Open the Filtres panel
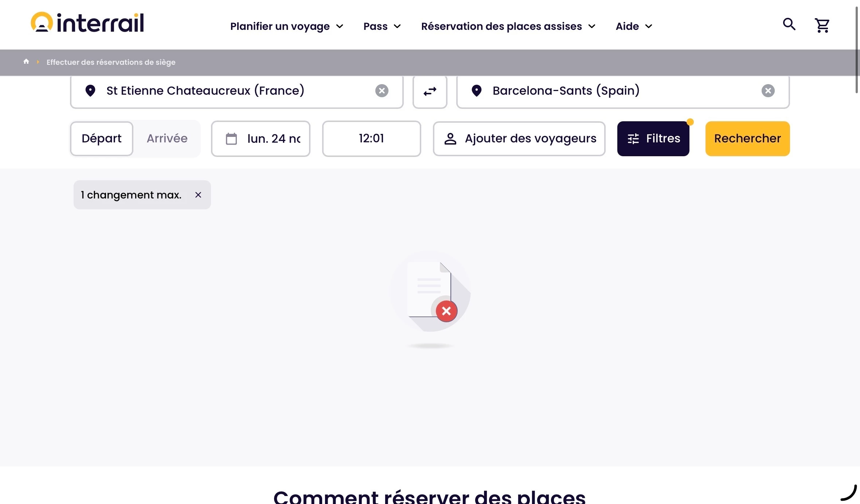 [x=653, y=138]
